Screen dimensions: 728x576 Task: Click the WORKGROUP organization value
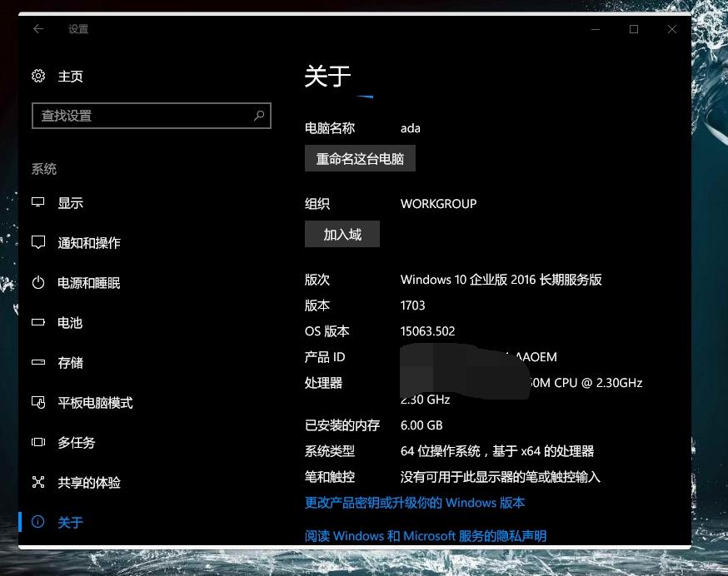[x=439, y=204]
